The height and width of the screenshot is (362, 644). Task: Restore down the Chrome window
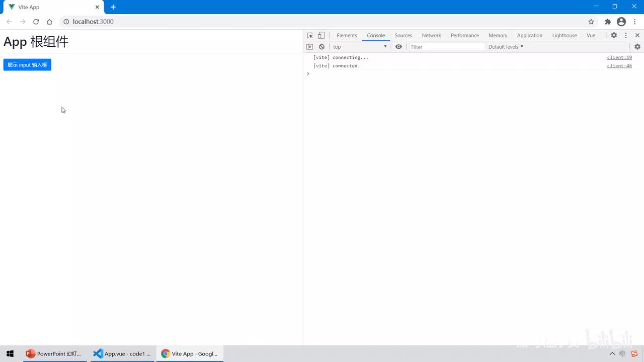pyautogui.click(x=615, y=7)
